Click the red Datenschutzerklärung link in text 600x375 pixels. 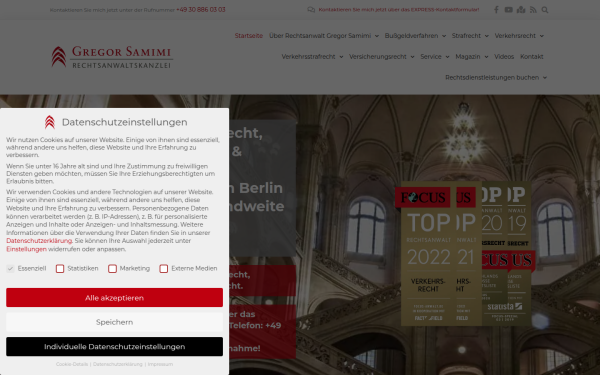[x=39, y=241]
